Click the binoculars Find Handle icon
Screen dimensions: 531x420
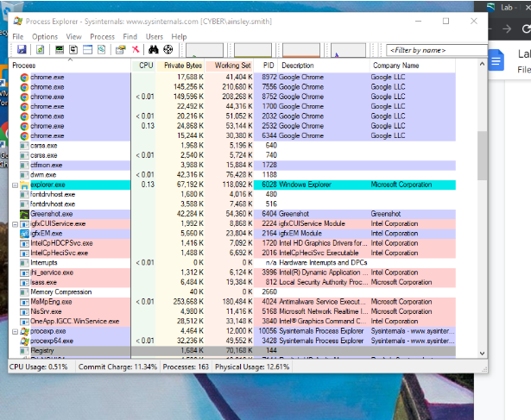[x=154, y=50]
